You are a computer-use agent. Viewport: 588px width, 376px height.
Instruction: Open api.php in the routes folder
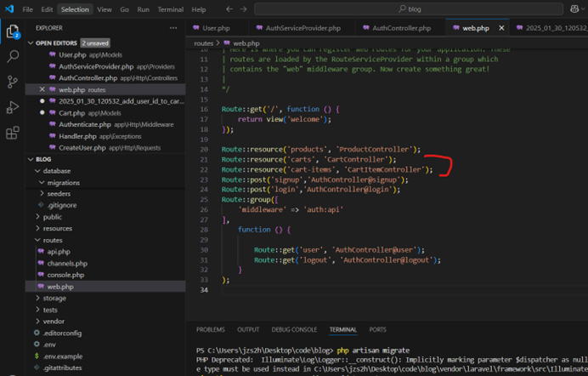[59, 252]
